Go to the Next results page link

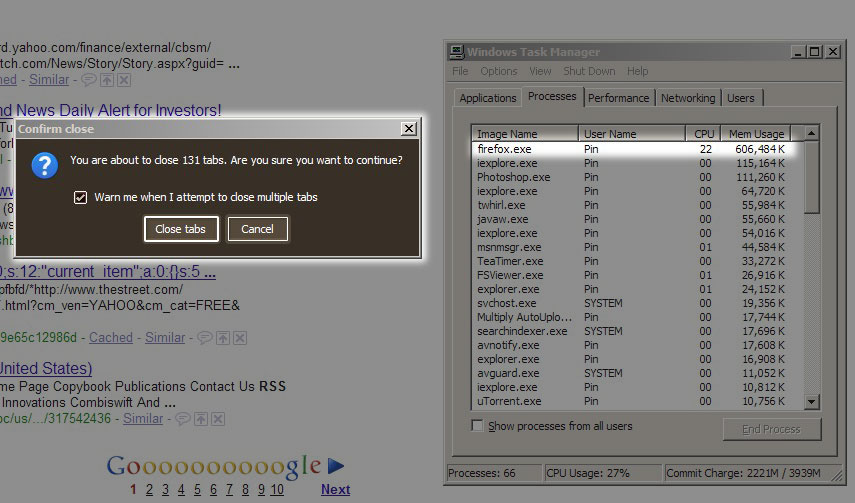(x=335, y=489)
